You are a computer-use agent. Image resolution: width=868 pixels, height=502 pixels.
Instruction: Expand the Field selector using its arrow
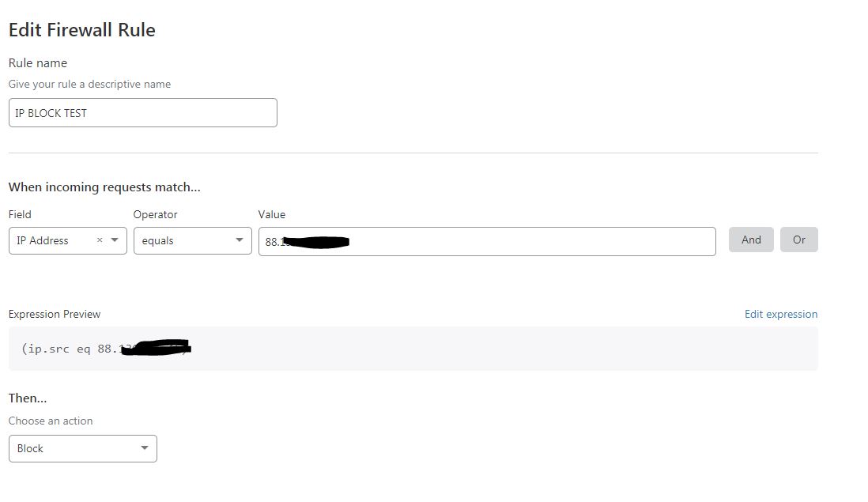[115, 240]
